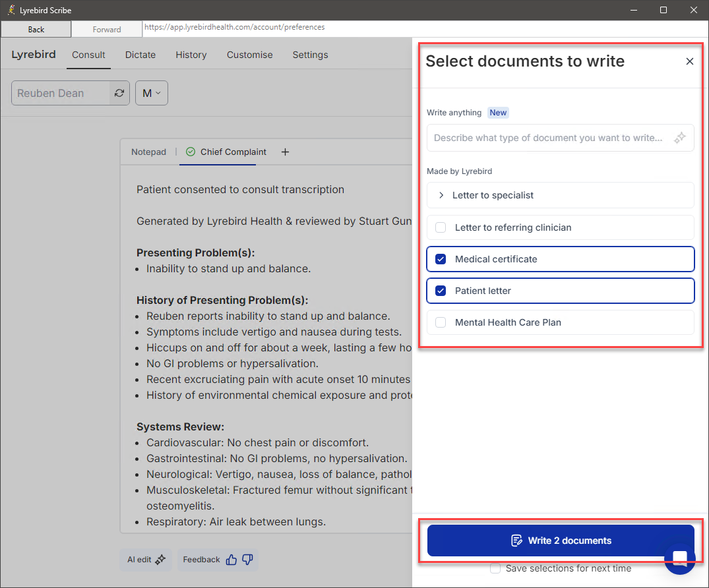Click the Lyrebird logo text
709x588 pixels.
(34, 54)
